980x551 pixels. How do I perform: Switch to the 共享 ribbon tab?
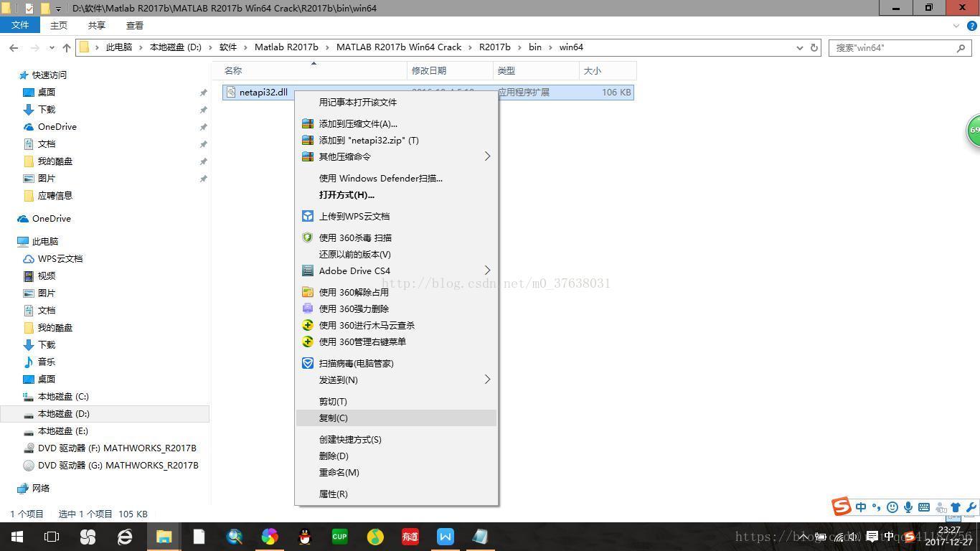point(97,25)
